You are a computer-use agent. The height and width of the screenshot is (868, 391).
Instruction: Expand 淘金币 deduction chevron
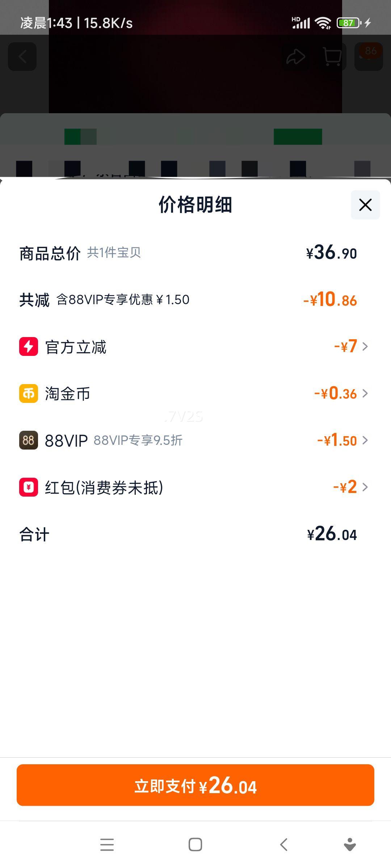365,393
